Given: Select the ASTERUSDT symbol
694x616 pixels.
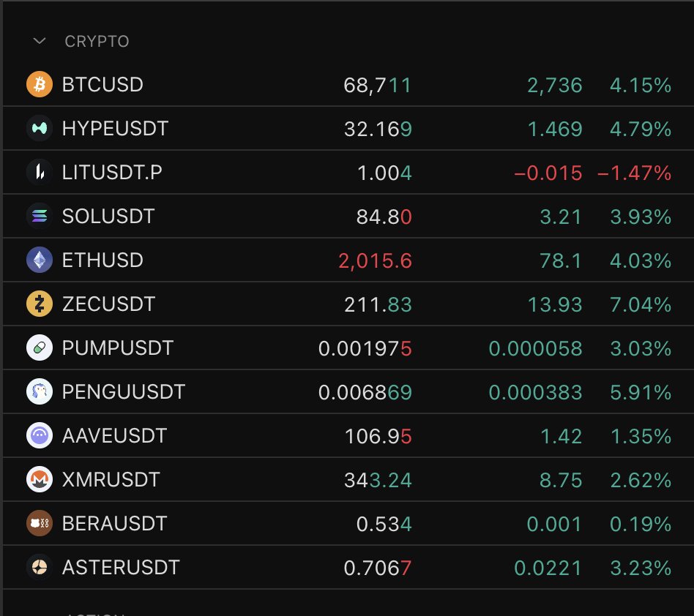Looking at the screenshot, I should pos(121,568).
